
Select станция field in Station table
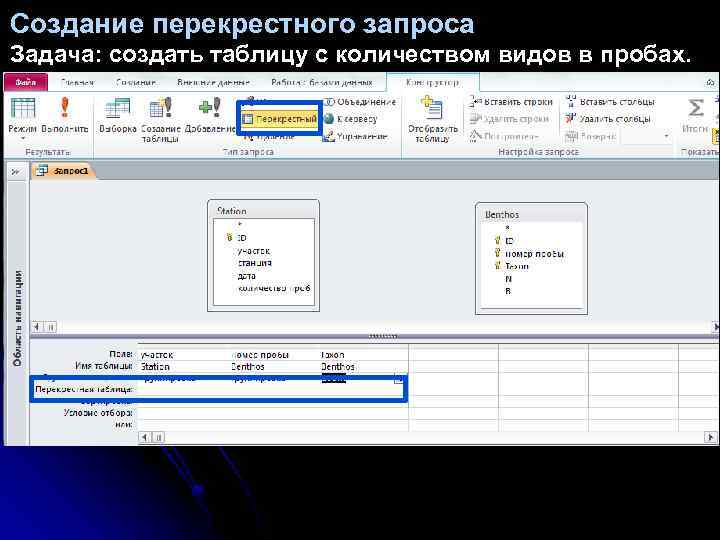pyautogui.click(x=254, y=263)
